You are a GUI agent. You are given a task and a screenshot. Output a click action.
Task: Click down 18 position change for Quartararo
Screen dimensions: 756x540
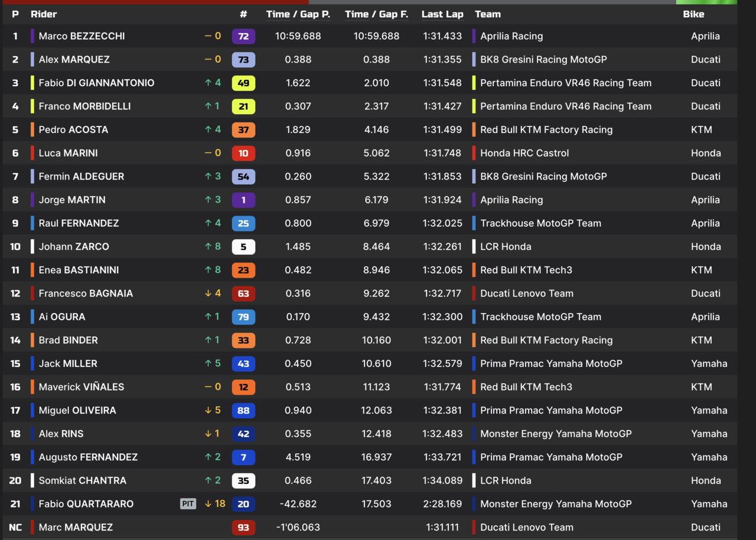click(x=215, y=504)
